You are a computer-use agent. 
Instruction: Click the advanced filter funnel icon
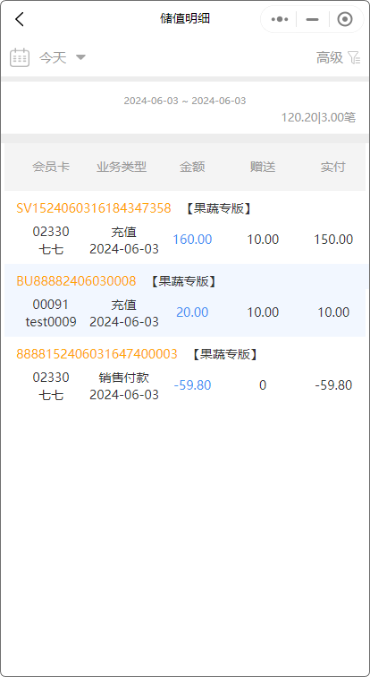click(354, 57)
